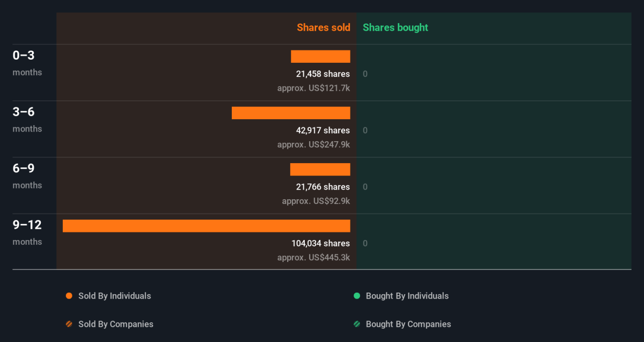
Task: Click the orange Sold By Individuals legend dot
Action: pyautogui.click(x=69, y=296)
